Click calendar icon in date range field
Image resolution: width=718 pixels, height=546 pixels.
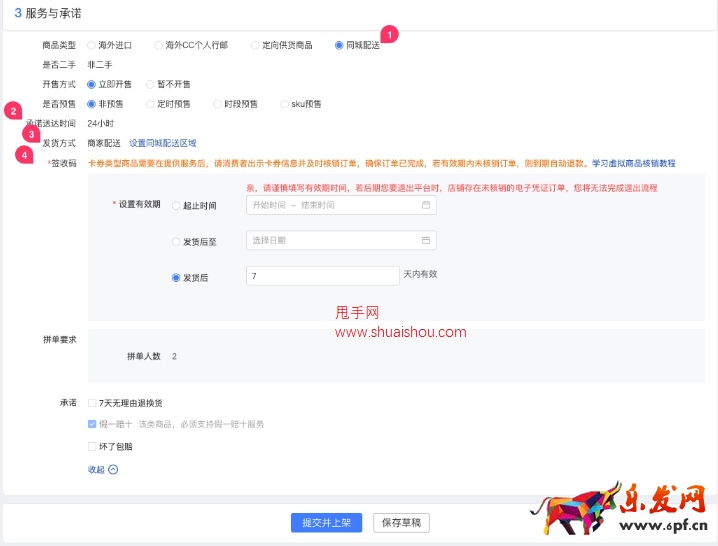[x=426, y=205]
